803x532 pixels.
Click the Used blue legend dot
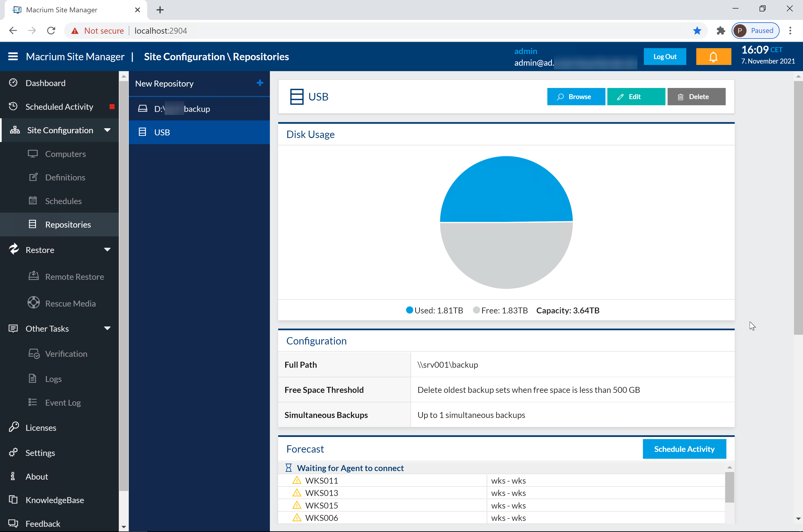tap(409, 310)
